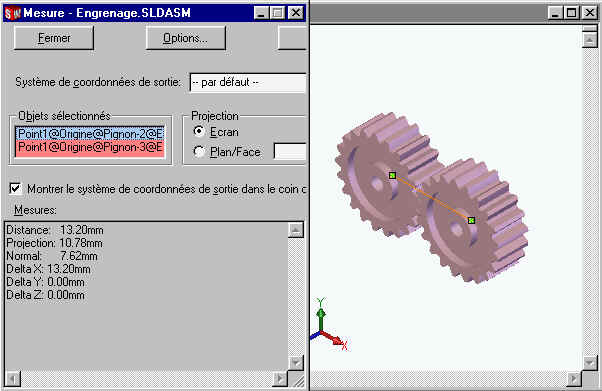
Task: Click left arrow of dialog horizontal scrollbar
Action: pos(12,379)
